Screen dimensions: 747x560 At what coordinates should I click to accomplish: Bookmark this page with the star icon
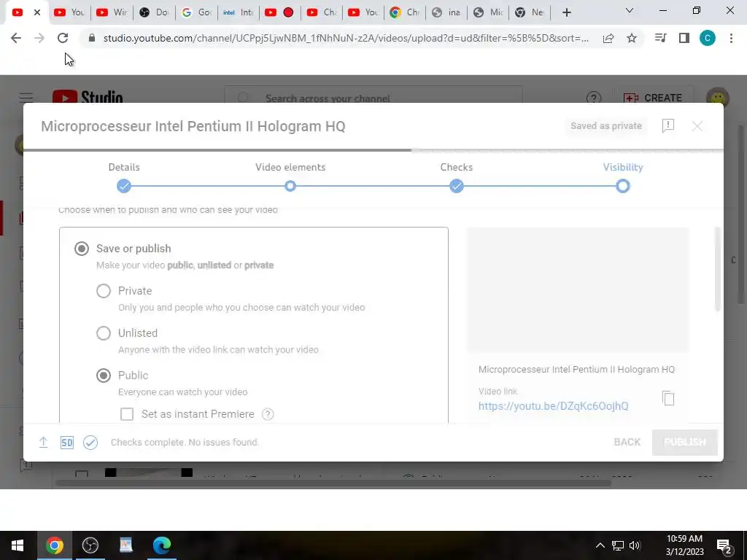[x=632, y=38]
